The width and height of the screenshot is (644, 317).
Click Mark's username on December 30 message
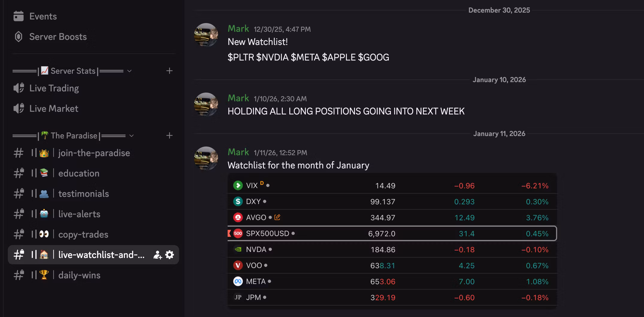tap(238, 28)
